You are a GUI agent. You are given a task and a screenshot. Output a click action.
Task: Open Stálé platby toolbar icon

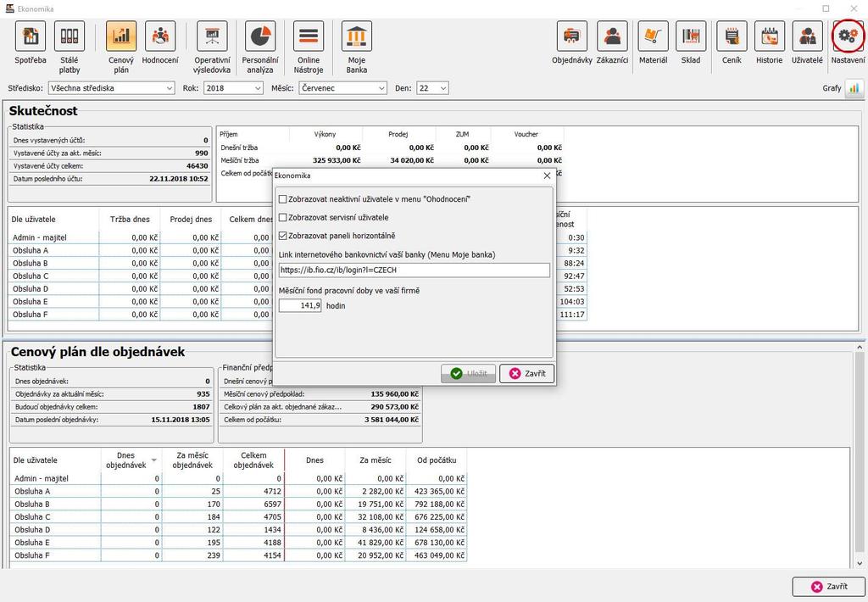click(70, 36)
